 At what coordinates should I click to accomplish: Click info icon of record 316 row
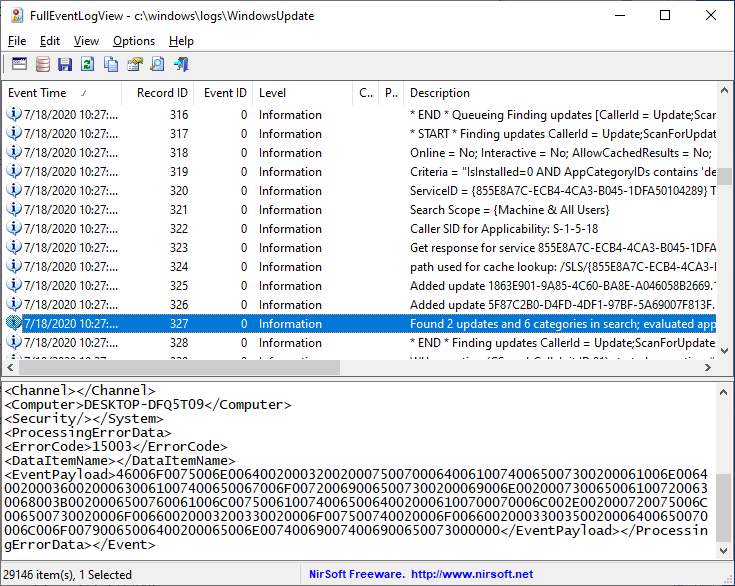click(14, 114)
